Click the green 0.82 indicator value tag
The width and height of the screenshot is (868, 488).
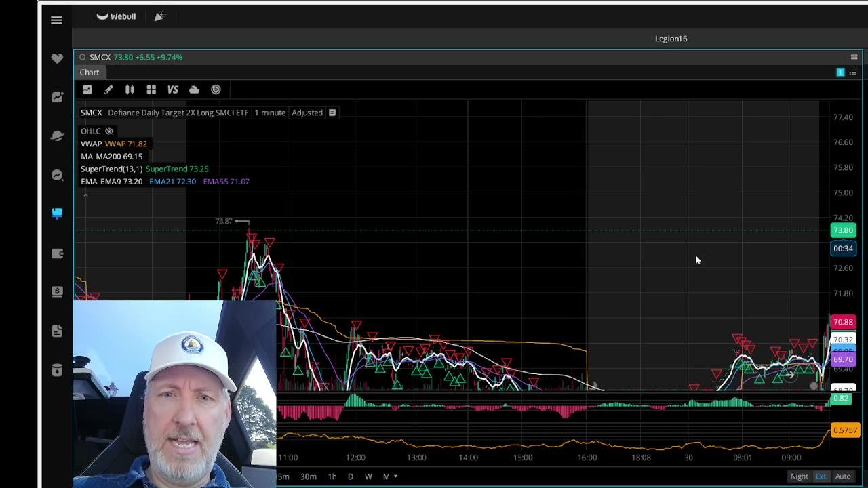[841, 399]
